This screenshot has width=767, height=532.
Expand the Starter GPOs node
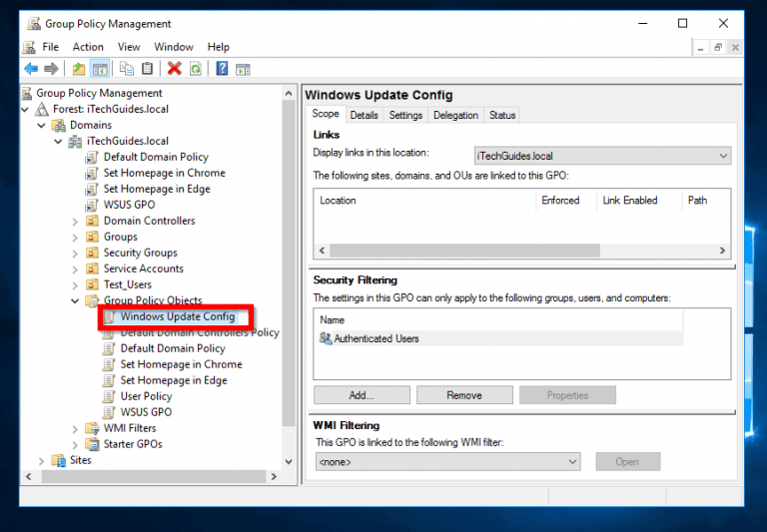click(75, 445)
